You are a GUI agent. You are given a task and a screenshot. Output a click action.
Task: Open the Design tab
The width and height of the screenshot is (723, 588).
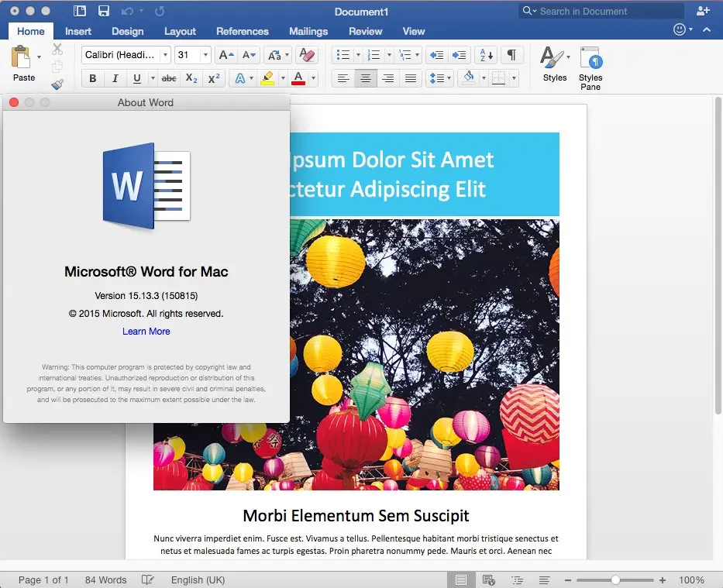(128, 31)
